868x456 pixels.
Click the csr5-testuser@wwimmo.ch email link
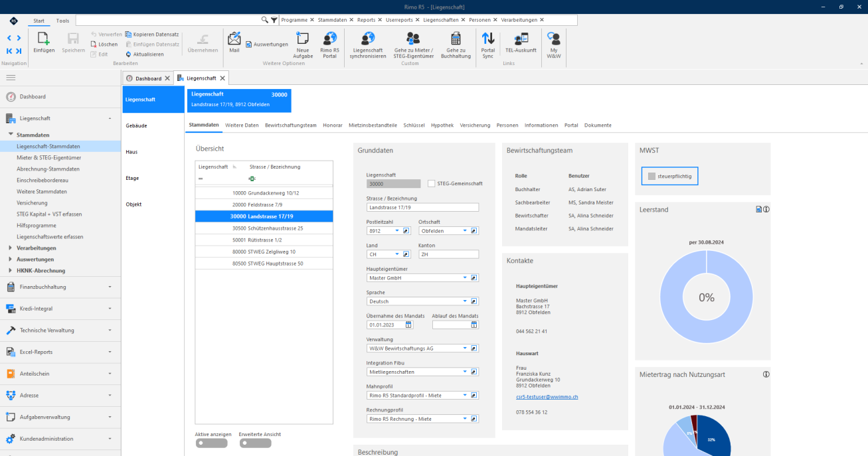(547, 396)
